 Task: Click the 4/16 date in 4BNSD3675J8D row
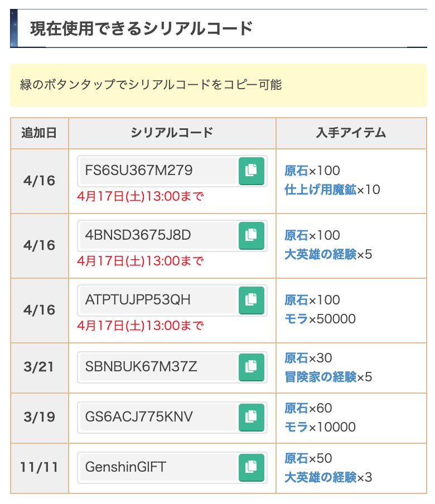click(39, 245)
